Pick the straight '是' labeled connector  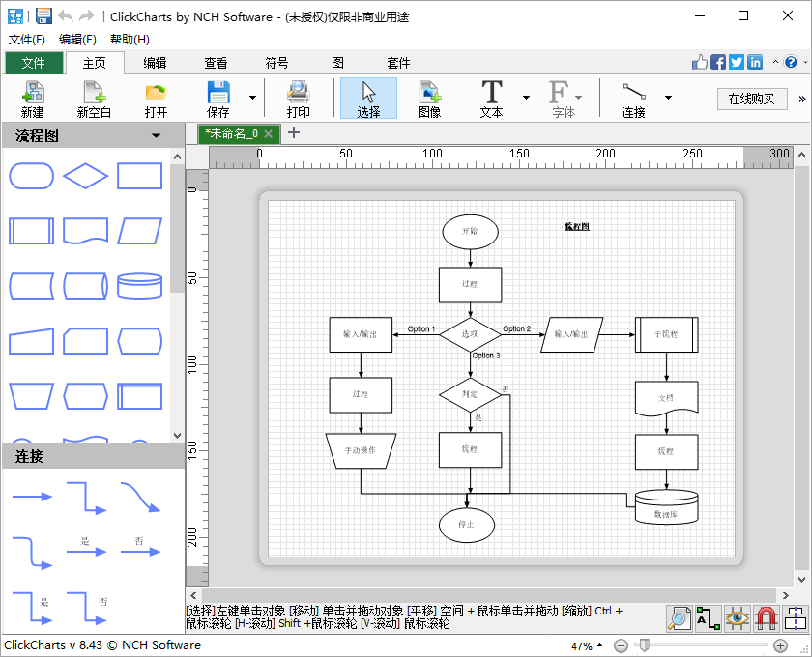tap(86, 548)
